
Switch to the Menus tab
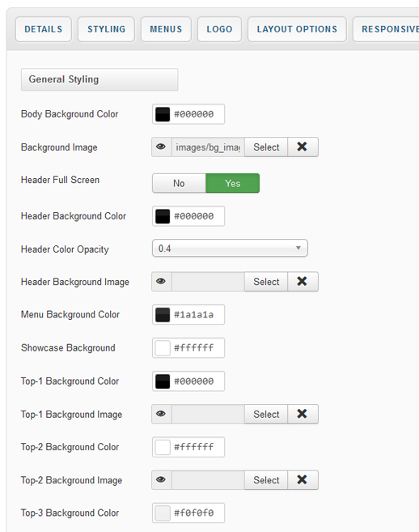pyautogui.click(x=166, y=29)
